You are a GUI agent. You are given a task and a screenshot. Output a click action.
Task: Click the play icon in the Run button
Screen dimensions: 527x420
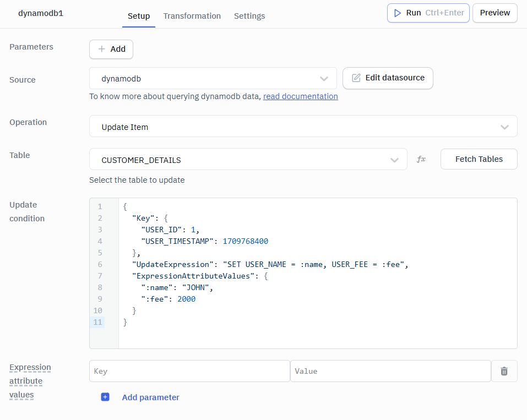398,13
